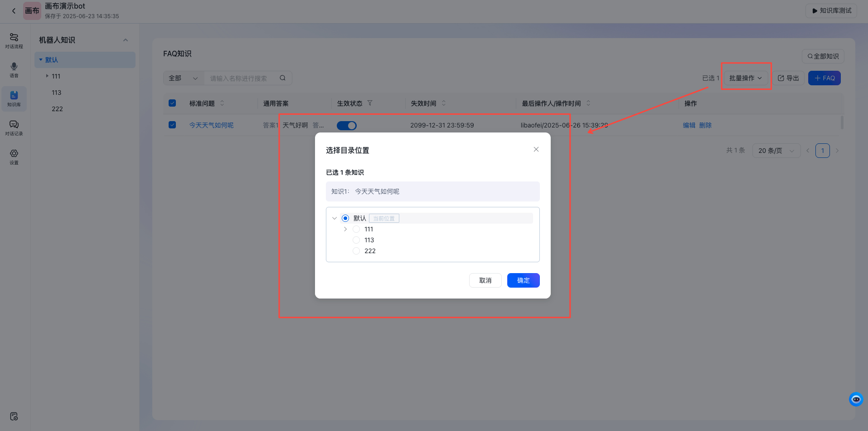Click 确定 to confirm directory choice

[x=523, y=280]
